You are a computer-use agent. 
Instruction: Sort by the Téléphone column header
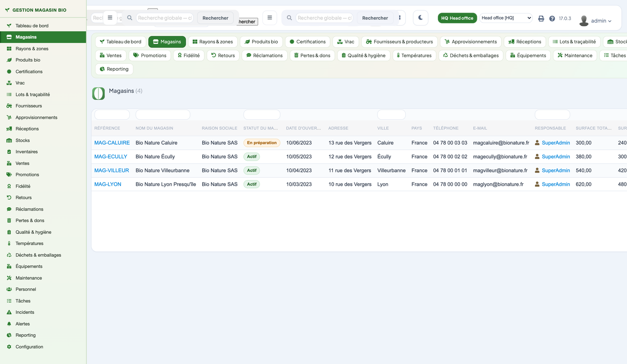(446, 128)
